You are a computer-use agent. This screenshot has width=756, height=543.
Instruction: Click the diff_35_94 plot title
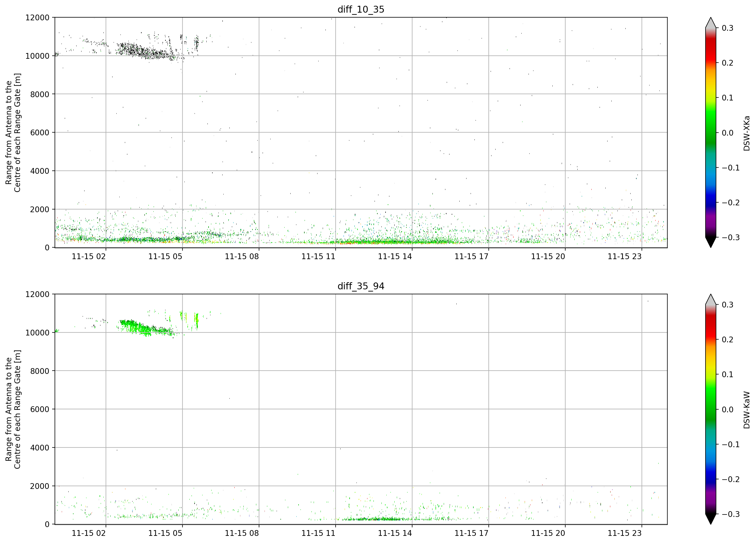(361, 286)
